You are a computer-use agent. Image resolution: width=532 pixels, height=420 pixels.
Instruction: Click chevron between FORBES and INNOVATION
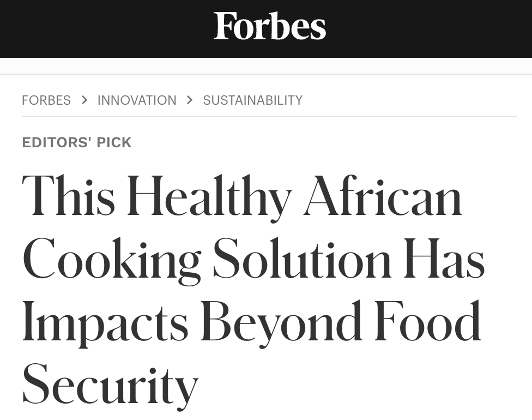(x=84, y=100)
